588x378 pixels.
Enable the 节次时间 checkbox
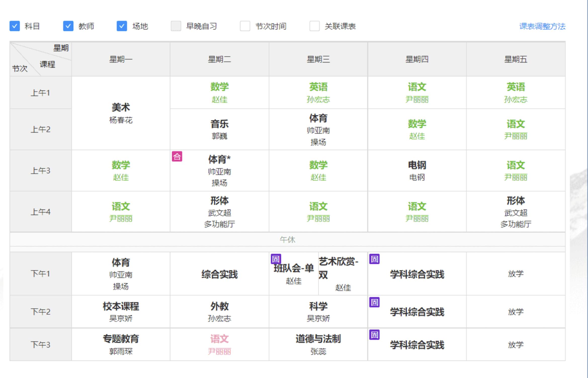[x=245, y=26]
